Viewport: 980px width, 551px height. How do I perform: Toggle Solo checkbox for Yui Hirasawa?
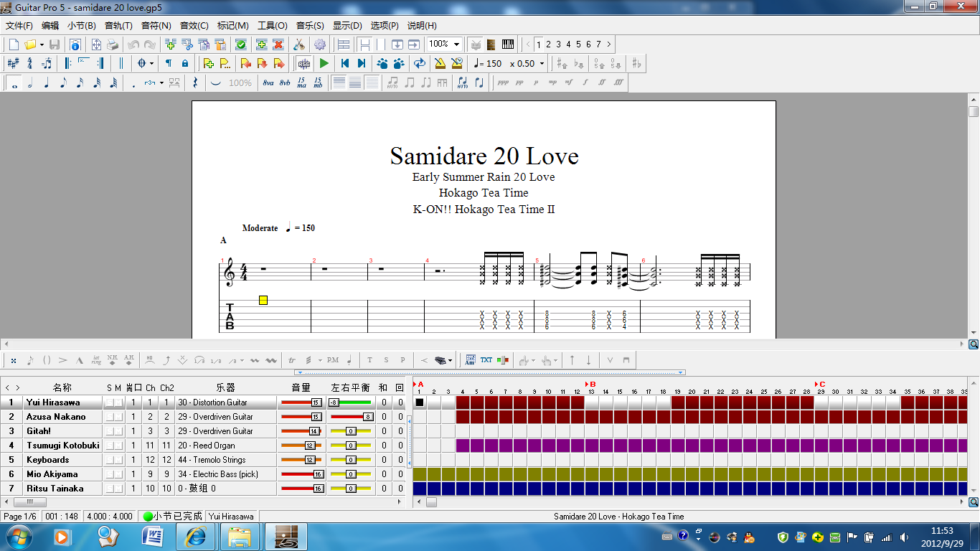point(110,402)
